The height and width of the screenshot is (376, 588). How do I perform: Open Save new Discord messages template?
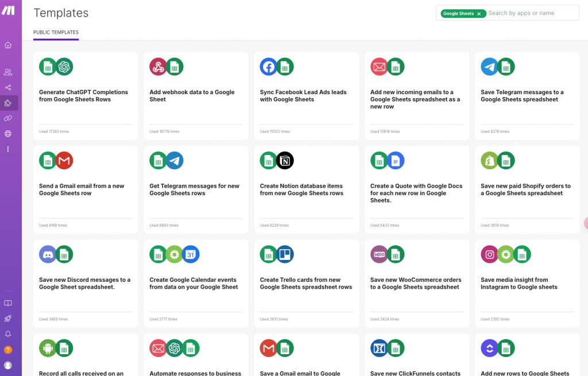click(85, 284)
